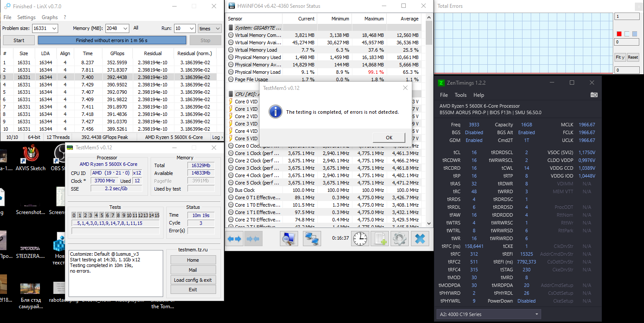Click the Reset button in Total Errors
The height and width of the screenshot is (323, 644).
633,57
